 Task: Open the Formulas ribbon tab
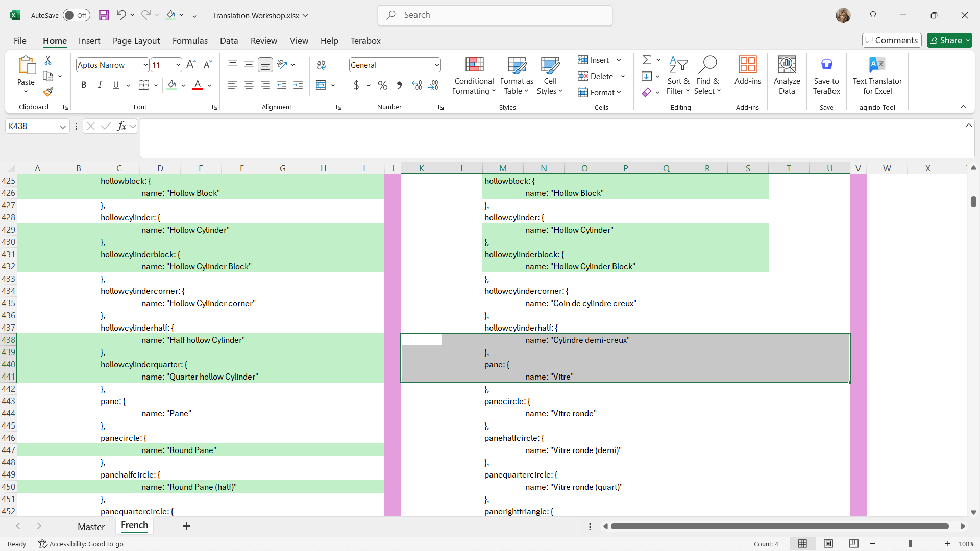190,41
